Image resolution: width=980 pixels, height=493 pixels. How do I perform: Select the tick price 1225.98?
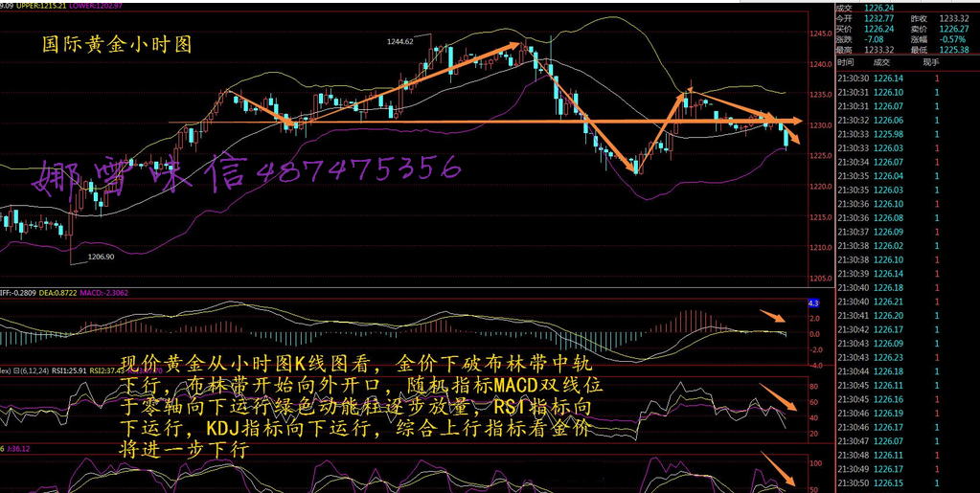(x=888, y=134)
